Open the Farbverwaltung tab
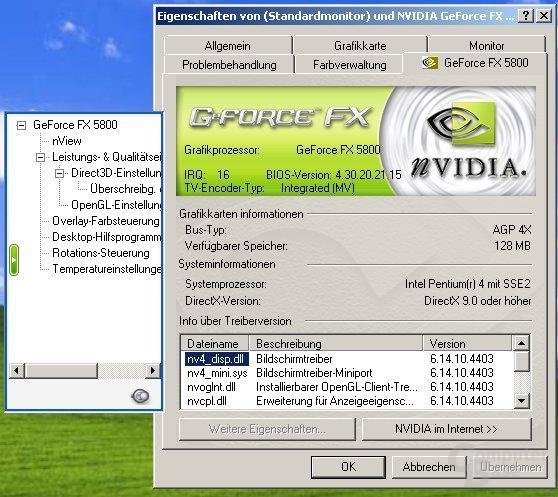This screenshot has width=558, height=497. pos(349,65)
